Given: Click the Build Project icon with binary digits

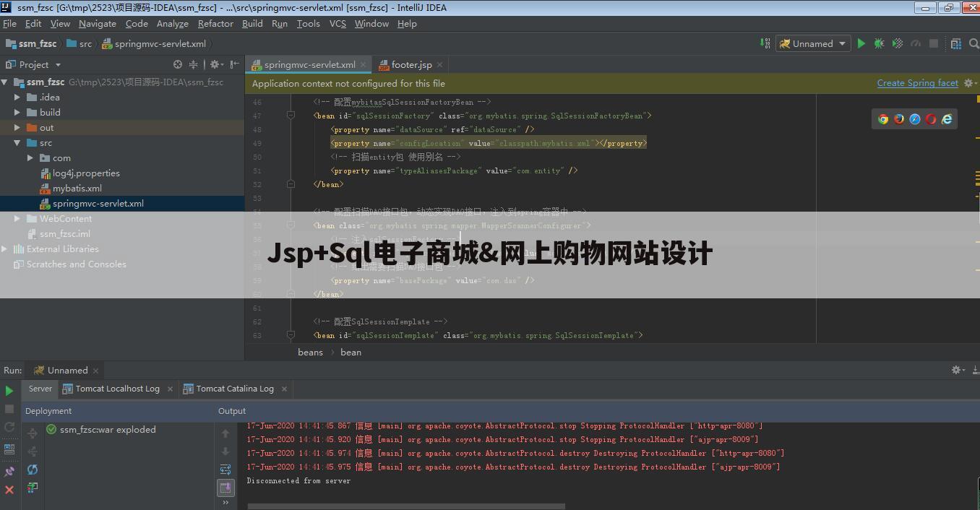Looking at the screenshot, I should [x=765, y=43].
